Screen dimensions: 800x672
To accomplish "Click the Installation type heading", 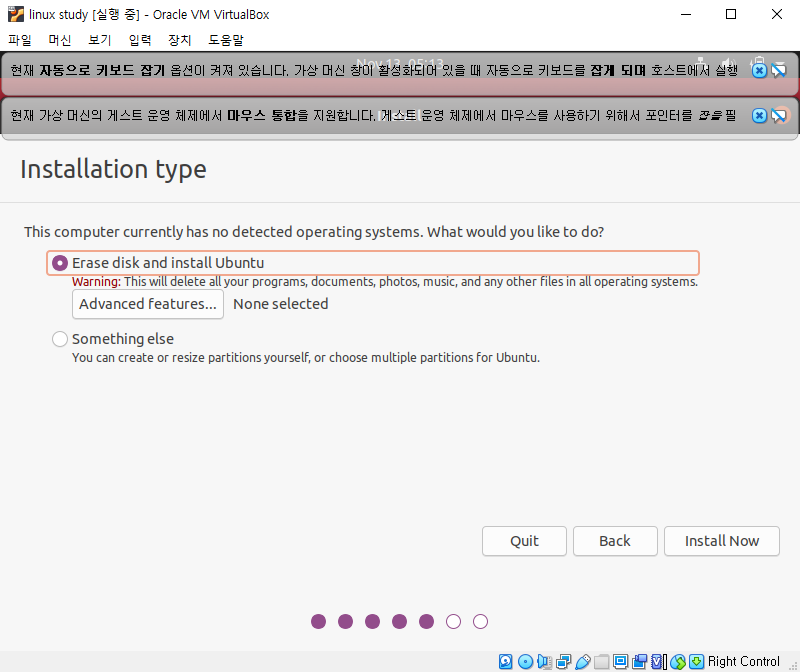I will click(113, 169).
